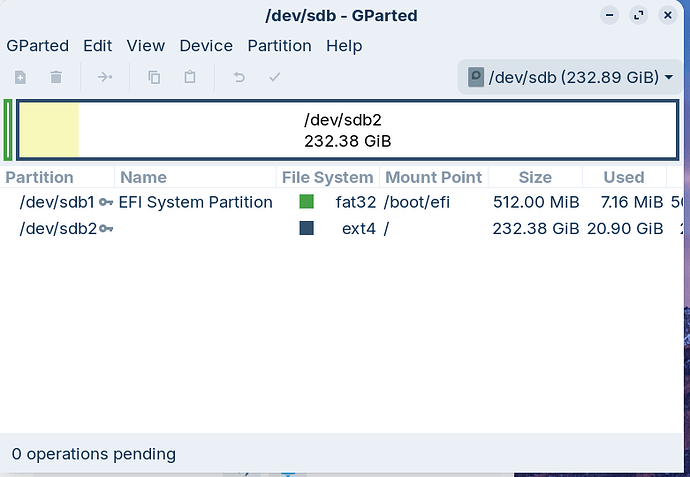This screenshot has height=477, width=690.
Task: Open the Help menu
Action: (x=344, y=46)
